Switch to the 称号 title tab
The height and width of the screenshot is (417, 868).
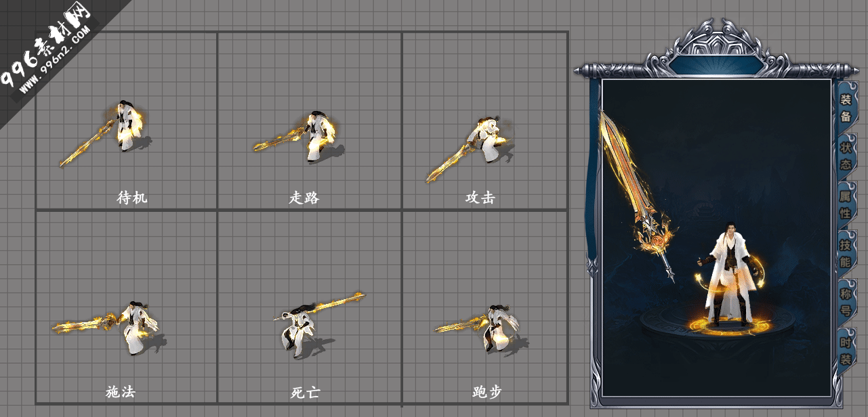click(x=846, y=302)
